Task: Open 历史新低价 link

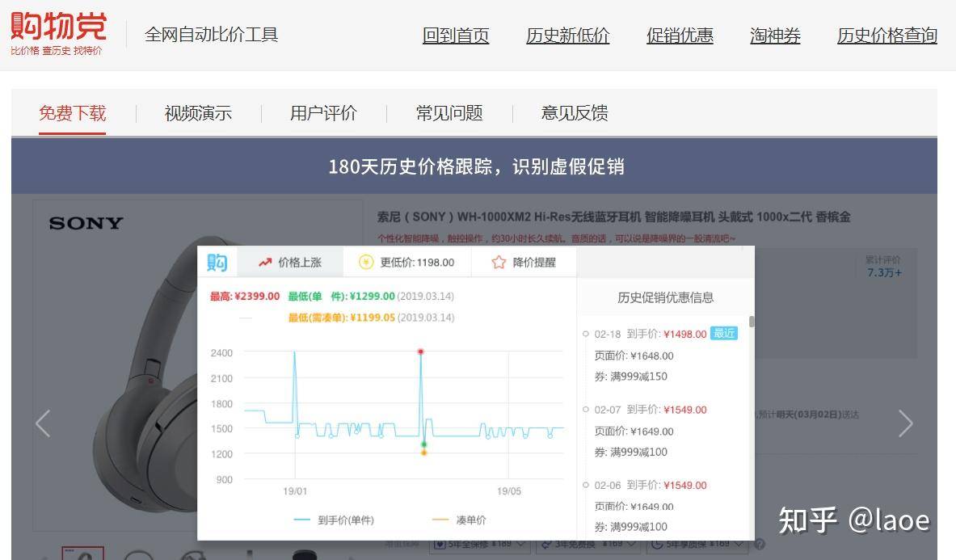Action: [567, 36]
